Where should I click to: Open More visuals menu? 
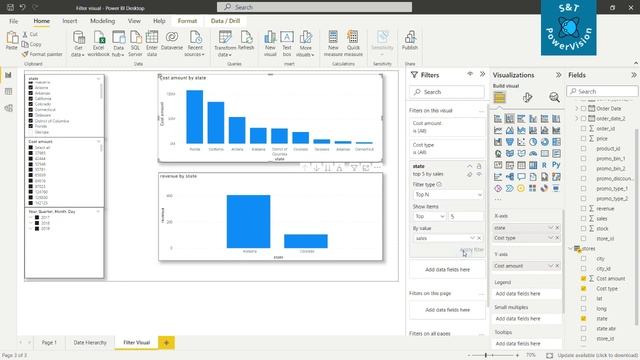305,44
